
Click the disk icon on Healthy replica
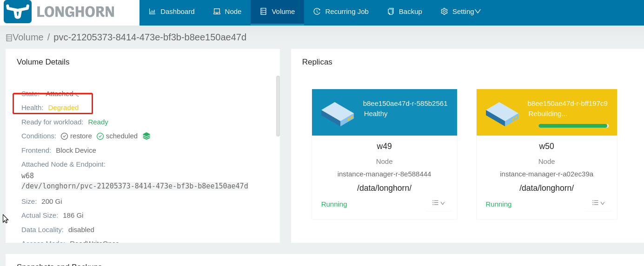tap(338, 114)
